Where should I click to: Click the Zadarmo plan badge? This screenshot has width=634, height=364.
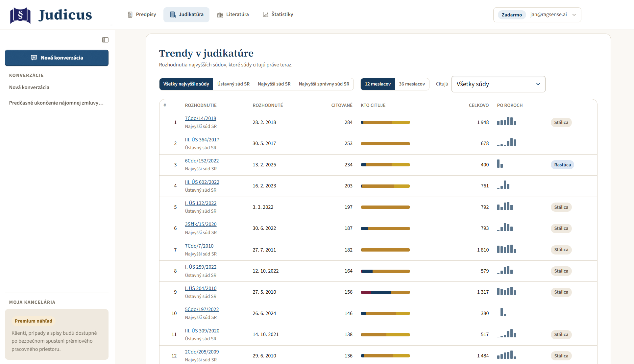coord(512,15)
